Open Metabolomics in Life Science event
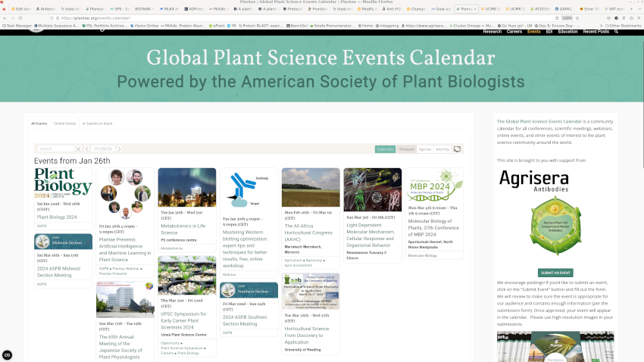The image size is (644, 362). (x=183, y=229)
